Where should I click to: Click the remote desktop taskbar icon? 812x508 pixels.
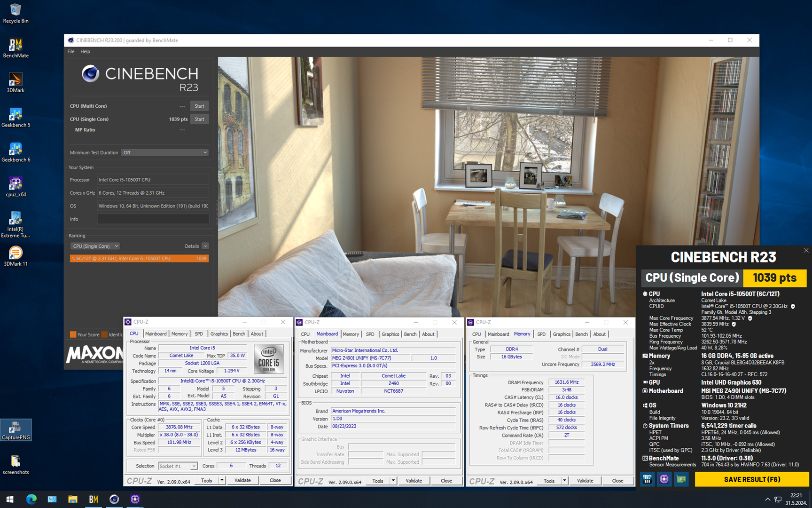(x=52, y=499)
